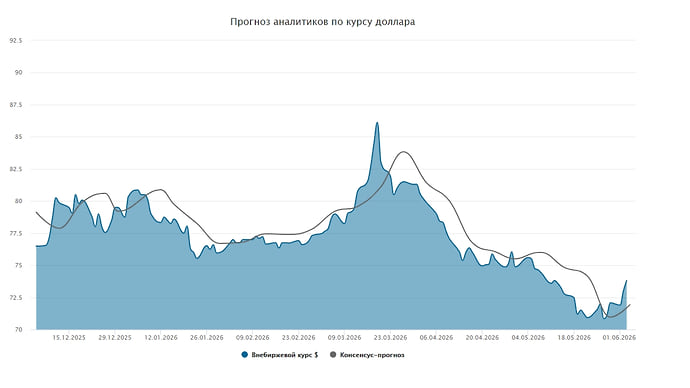Click the y-axis value 87.5

click(x=16, y=105)
